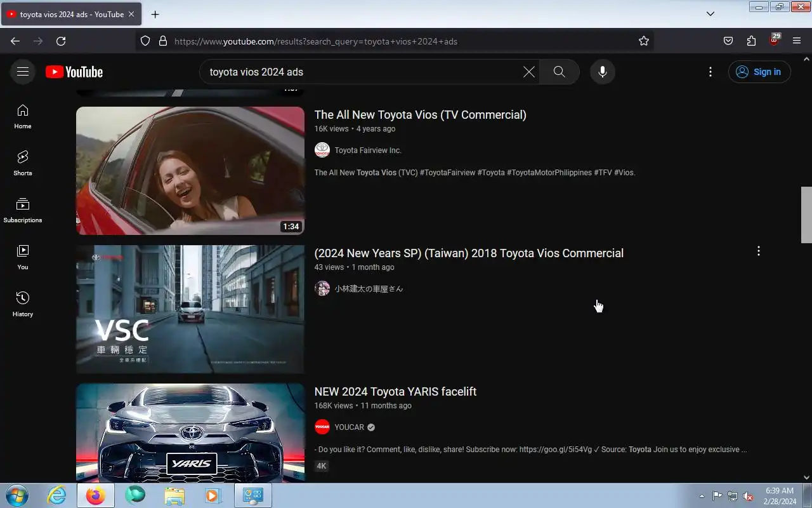
Task: Open the Subscriptions sidebar item
Action: point(23,211)
